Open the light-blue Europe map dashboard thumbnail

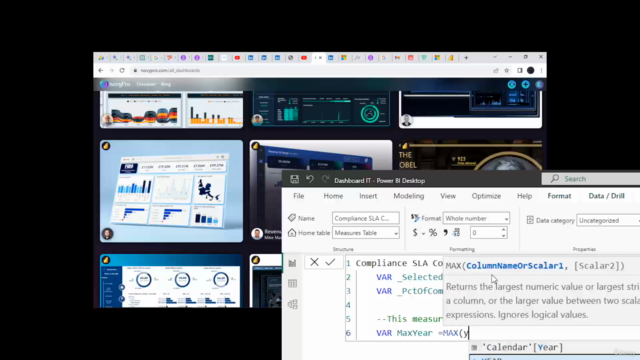[171, 191]
